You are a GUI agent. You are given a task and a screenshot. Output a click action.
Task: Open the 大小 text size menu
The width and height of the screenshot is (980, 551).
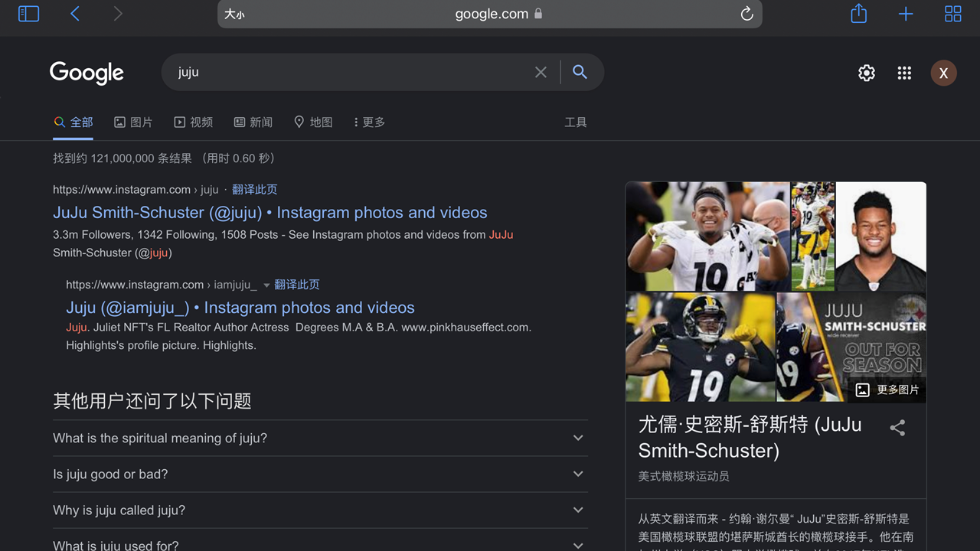235,15
